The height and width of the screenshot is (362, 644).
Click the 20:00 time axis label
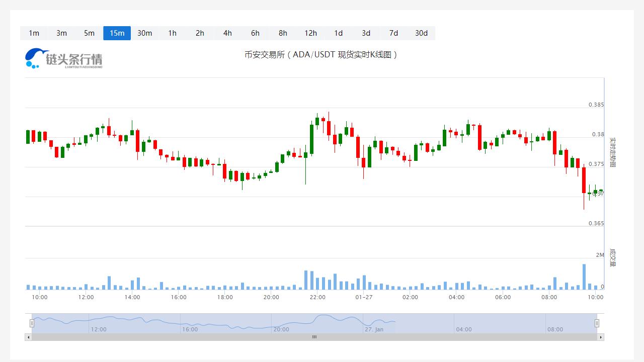[271, 297]
